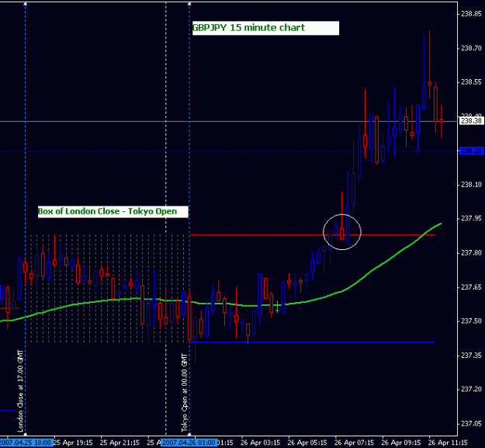The image size is (485, 448).
Task: Click the '26 Apr 11:15' time axis label
Action: tap(448, 443)
